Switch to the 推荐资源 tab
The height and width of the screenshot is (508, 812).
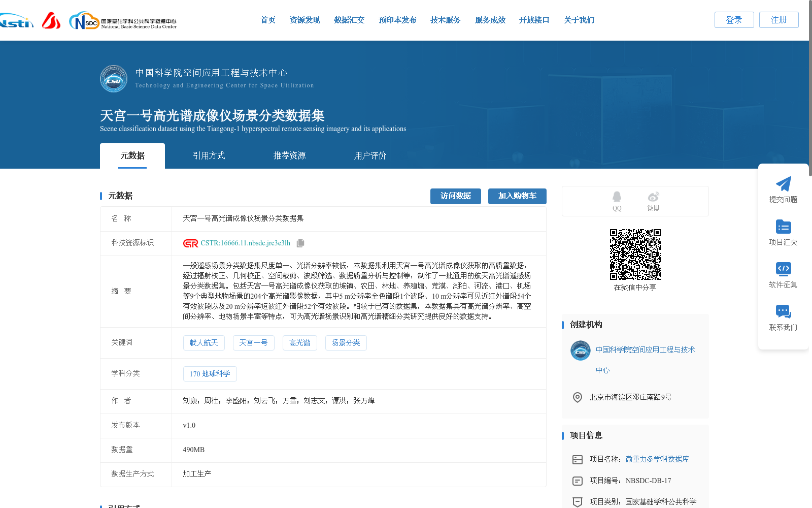click(x=290, y=156)
